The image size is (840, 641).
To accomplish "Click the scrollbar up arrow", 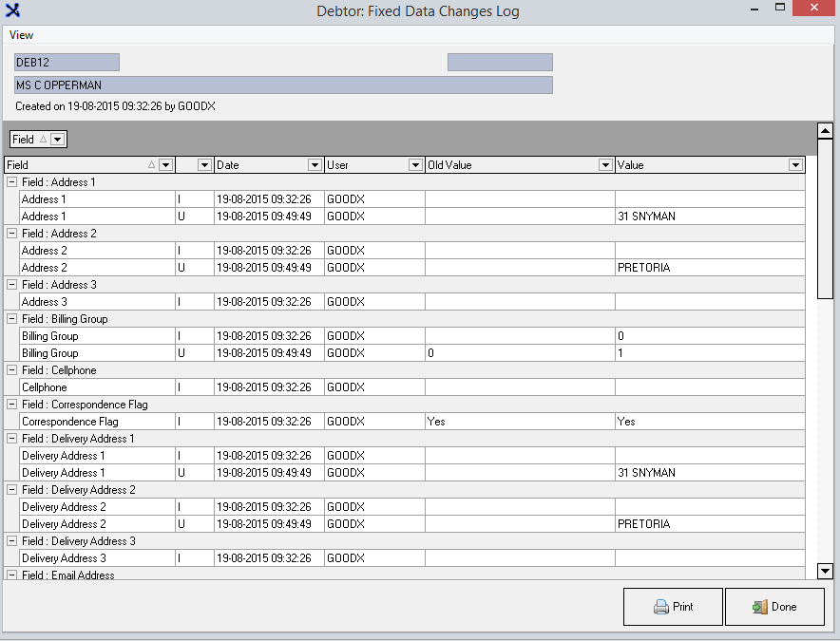I will point(825,130).
